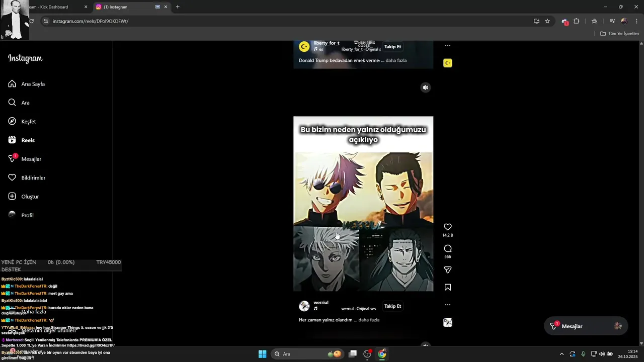Expand Donald Trump caption with daha fazla
This screenshot has height=362, width=644.
point(396,60)
